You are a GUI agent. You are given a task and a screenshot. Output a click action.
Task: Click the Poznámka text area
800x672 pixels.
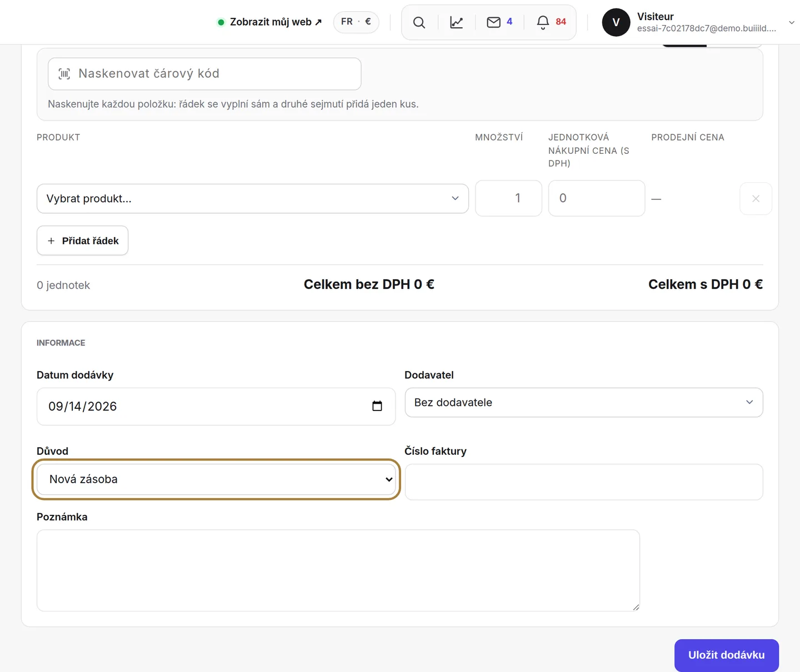(x=338, y=570)
